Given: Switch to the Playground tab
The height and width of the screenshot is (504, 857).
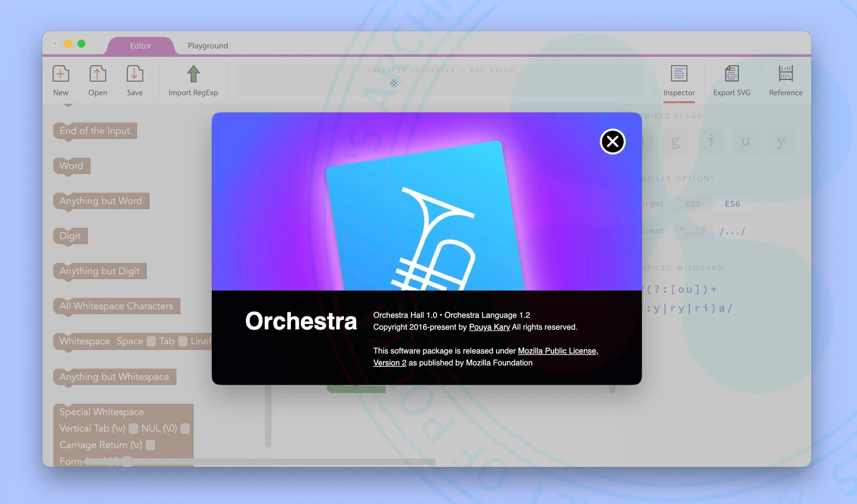Looking at the screenshot, I should click(208, 46).
